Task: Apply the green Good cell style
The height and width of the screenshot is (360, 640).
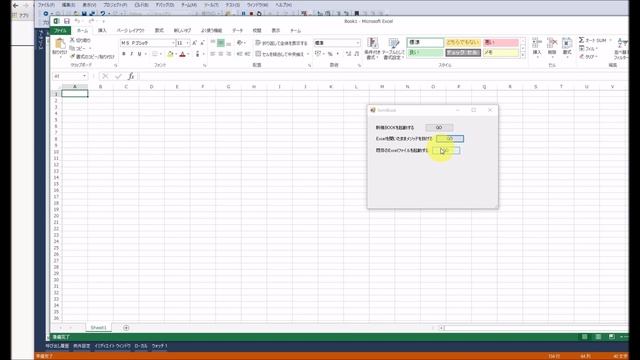Action: click(425, 53)
